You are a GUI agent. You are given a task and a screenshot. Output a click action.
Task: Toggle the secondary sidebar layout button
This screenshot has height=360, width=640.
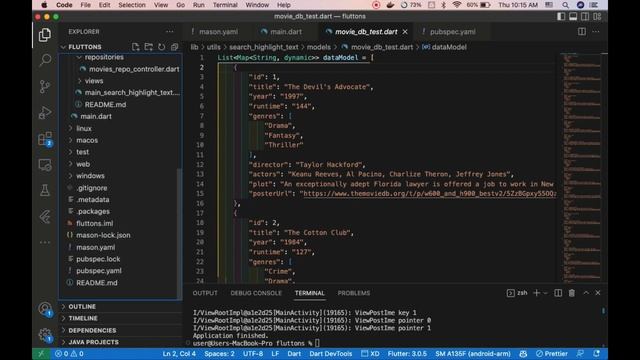pos(585,16)
